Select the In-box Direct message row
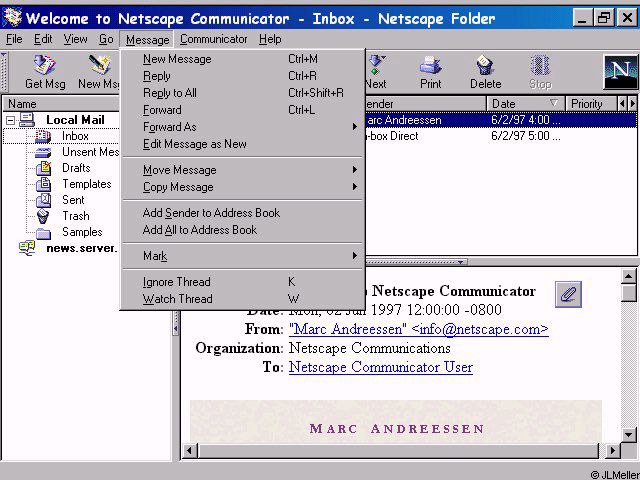640x480 pixels. click(501, 136)
